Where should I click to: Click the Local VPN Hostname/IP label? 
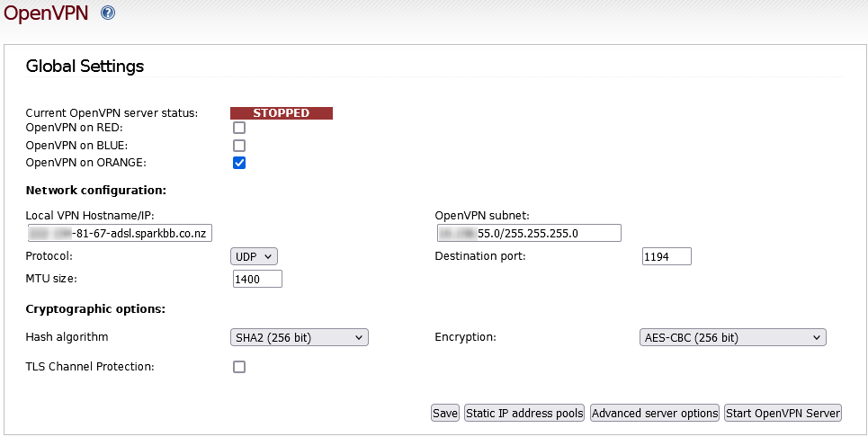point(90,215)
